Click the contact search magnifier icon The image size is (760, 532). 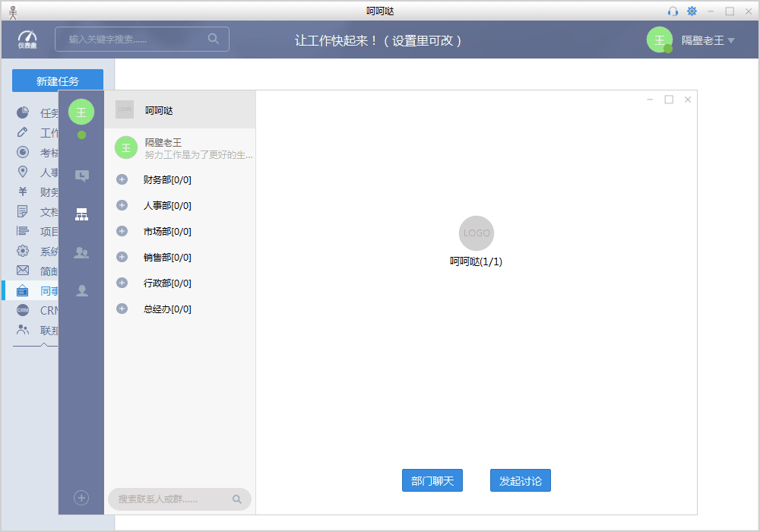point(236,499)
